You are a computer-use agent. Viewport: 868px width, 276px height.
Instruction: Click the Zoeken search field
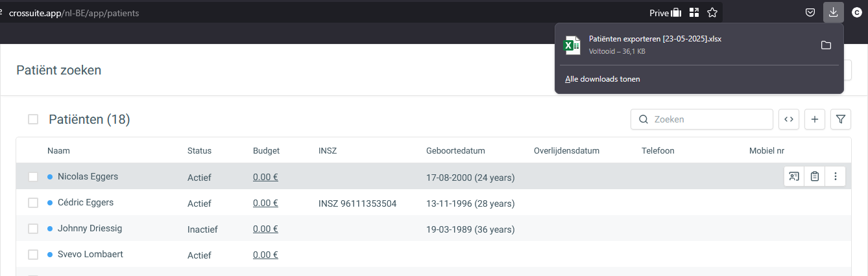(707, 119)
